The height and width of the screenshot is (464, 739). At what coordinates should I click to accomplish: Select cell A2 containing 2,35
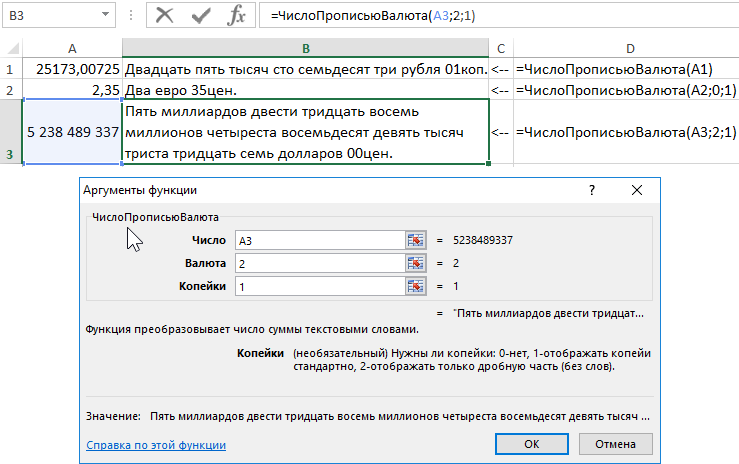click(x=72, y=90)
